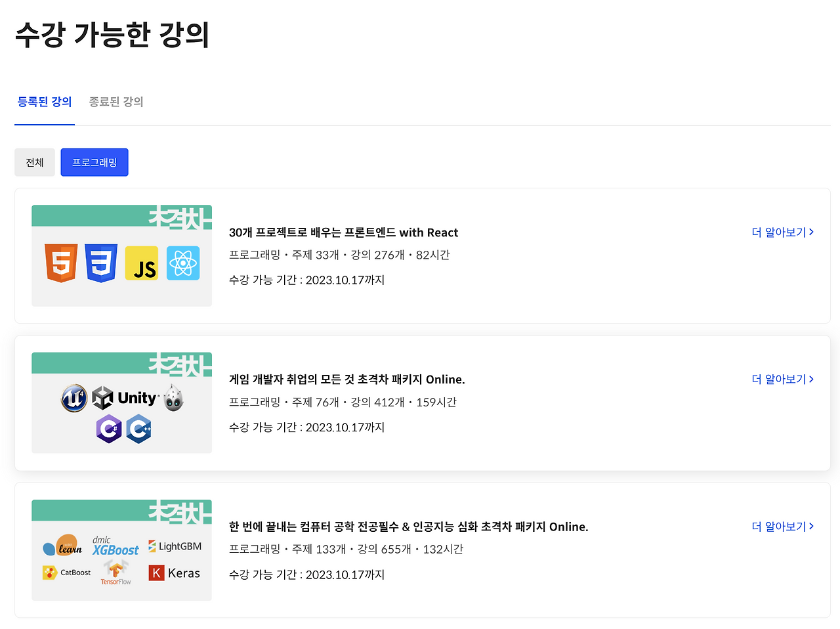Disable the 프로그래밍 filter chip
Viewport: 840px width, 629px height.
coord(94,162)
